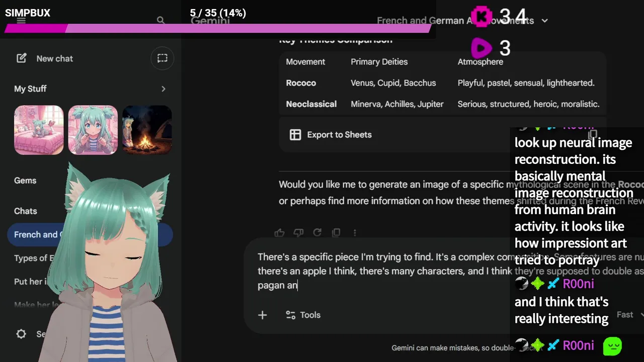Click the thumbs up icon

click(x=279, y=232)
